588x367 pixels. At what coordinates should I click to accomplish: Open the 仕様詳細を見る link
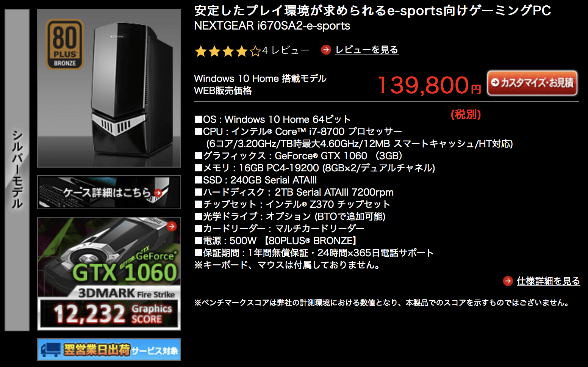(x=548, y=281)
